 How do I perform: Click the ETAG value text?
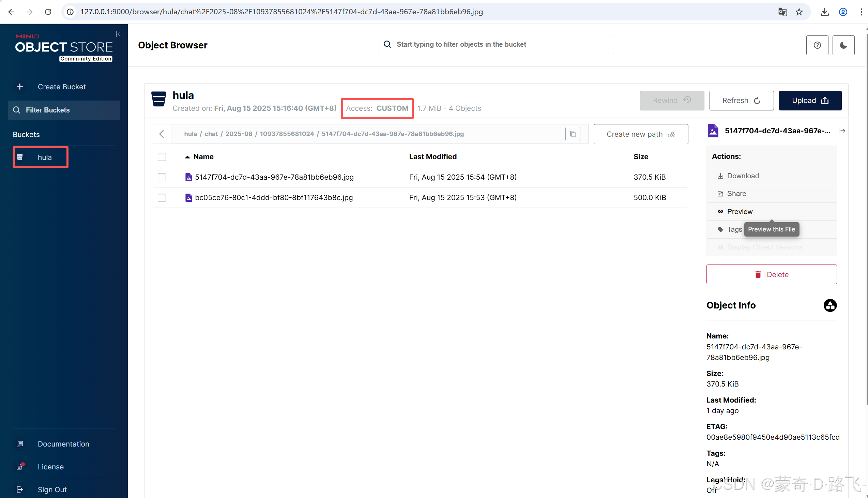click(x=773, y=437)
